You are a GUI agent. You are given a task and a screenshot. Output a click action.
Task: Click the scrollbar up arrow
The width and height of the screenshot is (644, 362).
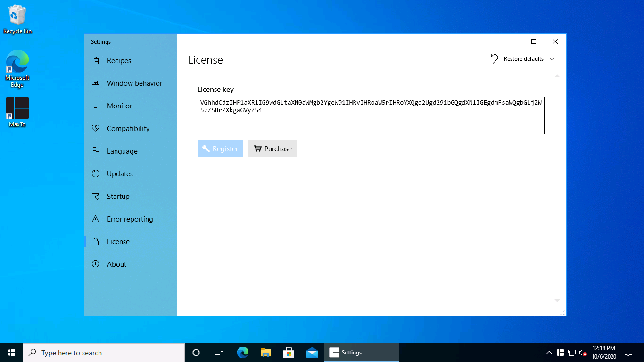click(557, 75)
